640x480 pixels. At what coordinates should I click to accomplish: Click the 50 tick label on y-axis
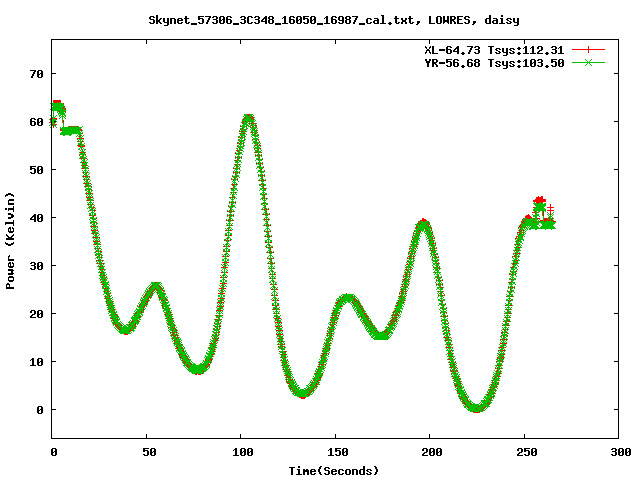click(x=36, y=170)
